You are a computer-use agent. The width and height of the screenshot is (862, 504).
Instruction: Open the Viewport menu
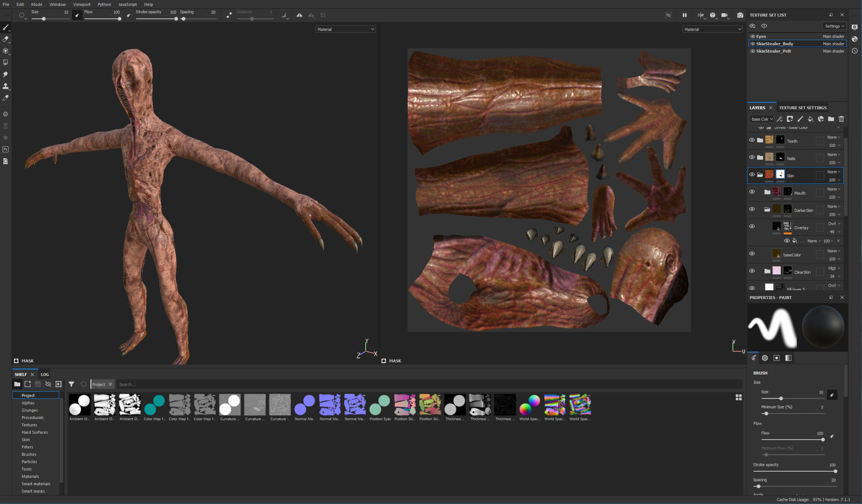coord(82,4)
